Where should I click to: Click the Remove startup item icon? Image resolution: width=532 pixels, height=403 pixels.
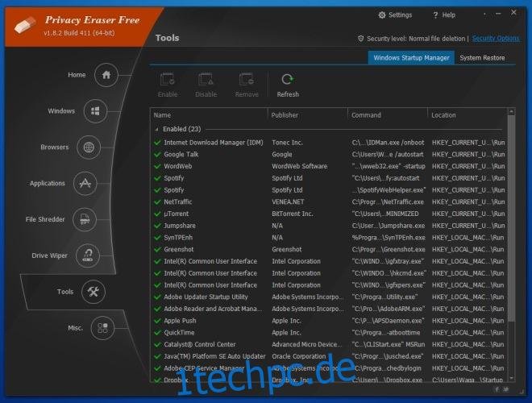[x=247, y=80]
